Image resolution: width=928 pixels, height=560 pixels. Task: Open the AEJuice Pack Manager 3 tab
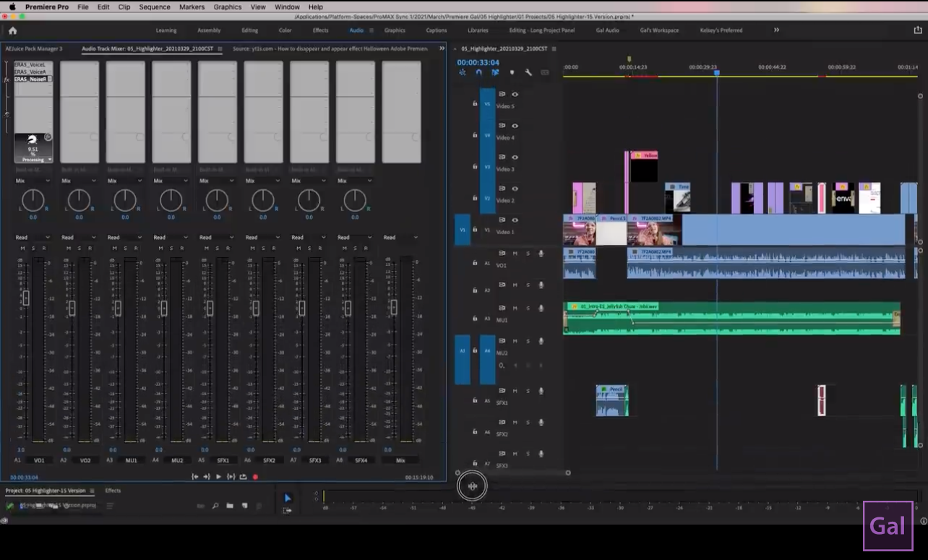(34, 48)
